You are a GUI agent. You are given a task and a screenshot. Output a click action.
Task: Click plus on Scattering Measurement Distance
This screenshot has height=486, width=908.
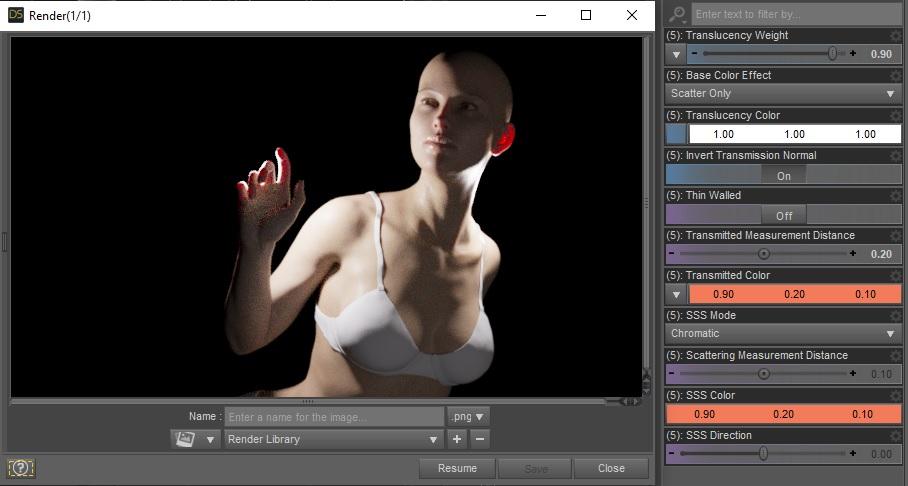point(853,374)
